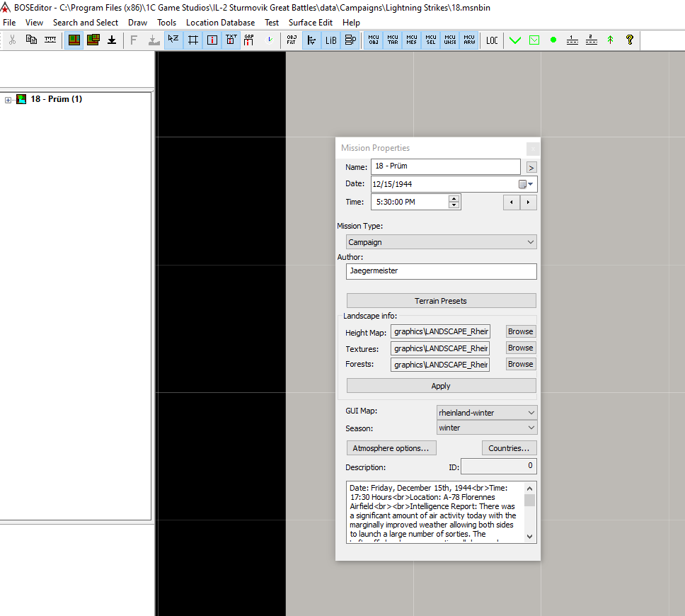Click the MCU ARW toolbar icon
Viewport: 685px width, 616px height.
(469, 40)
